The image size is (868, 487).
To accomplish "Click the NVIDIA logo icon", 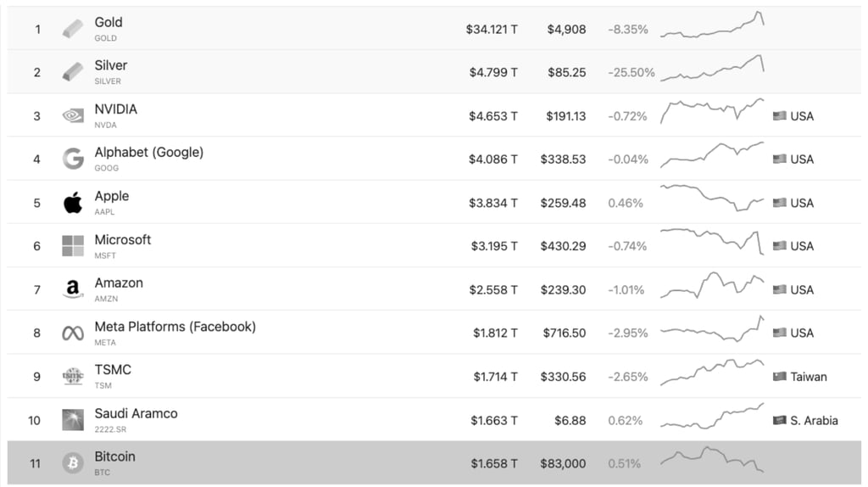I will [73, 115].
